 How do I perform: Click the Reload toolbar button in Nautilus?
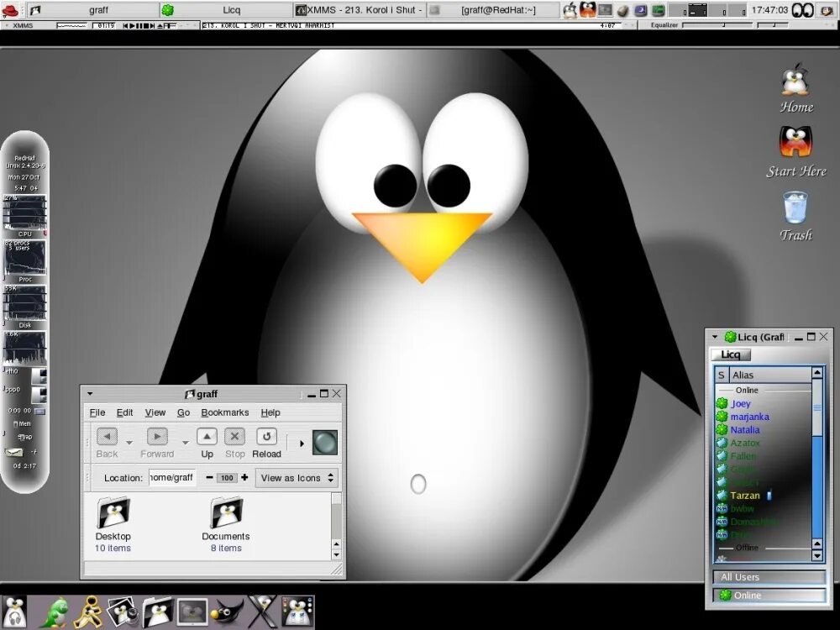(266, 444)
